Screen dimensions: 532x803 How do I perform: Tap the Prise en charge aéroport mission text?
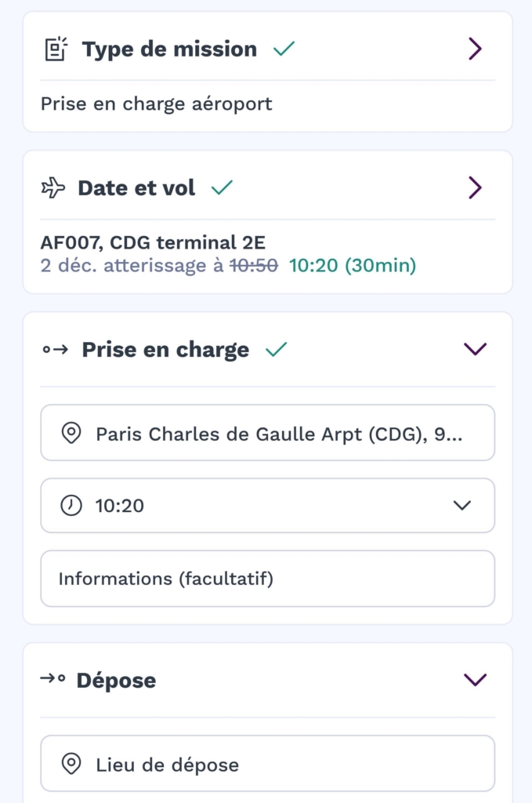[157, 104]
